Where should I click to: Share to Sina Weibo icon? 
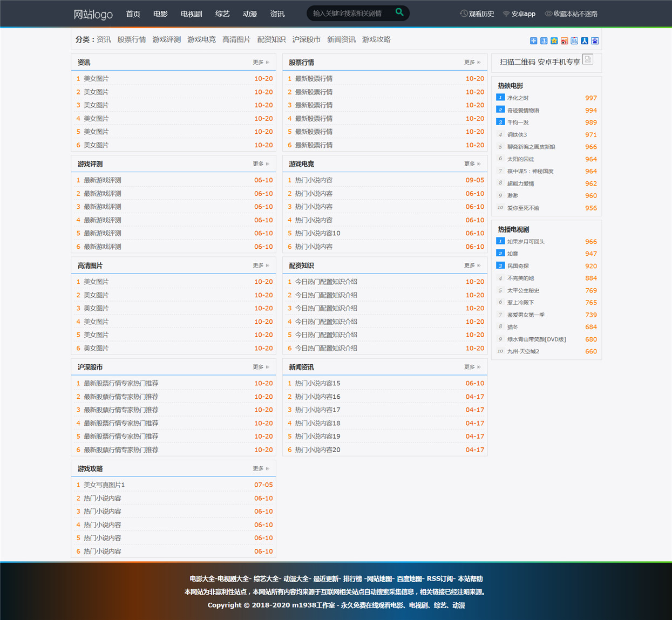[x=565, y=40]
